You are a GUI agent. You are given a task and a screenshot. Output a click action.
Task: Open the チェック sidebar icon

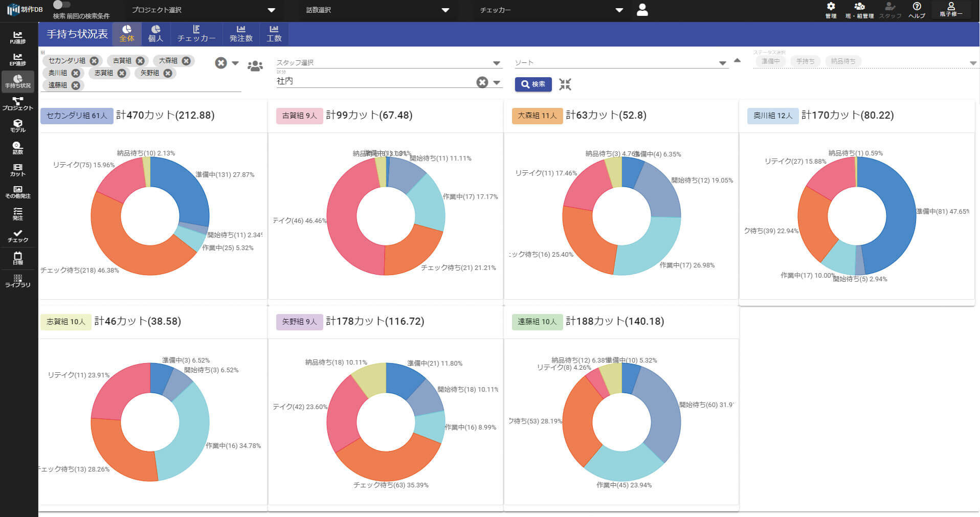18,236
